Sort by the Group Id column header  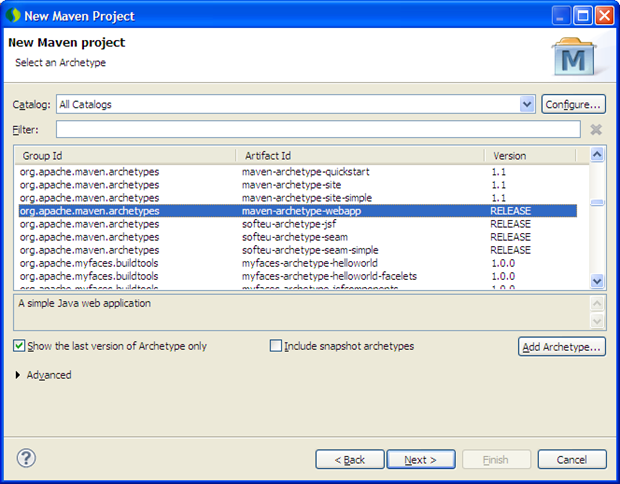125,156
